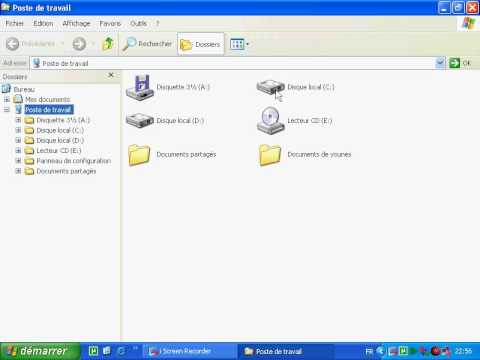Click the Poste de travail taskbar button
Image resolution: width=480 pixels, height=360 pixels.
(x=286, y=351)
